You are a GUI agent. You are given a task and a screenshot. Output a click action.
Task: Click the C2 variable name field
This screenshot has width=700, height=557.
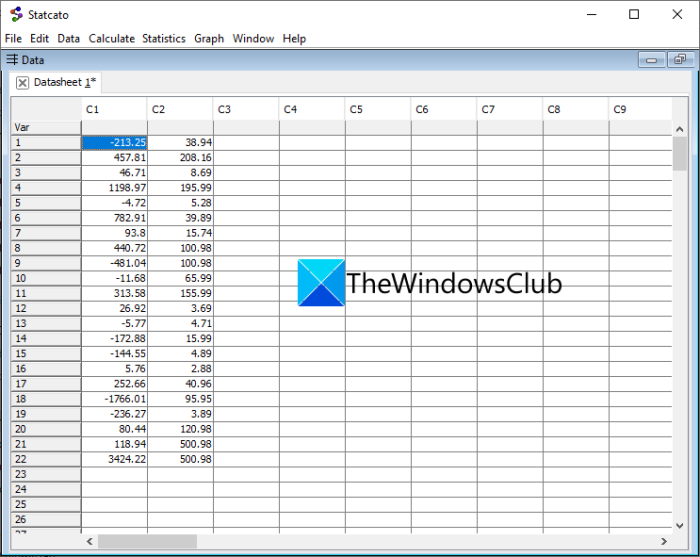(x=180, y=128)
